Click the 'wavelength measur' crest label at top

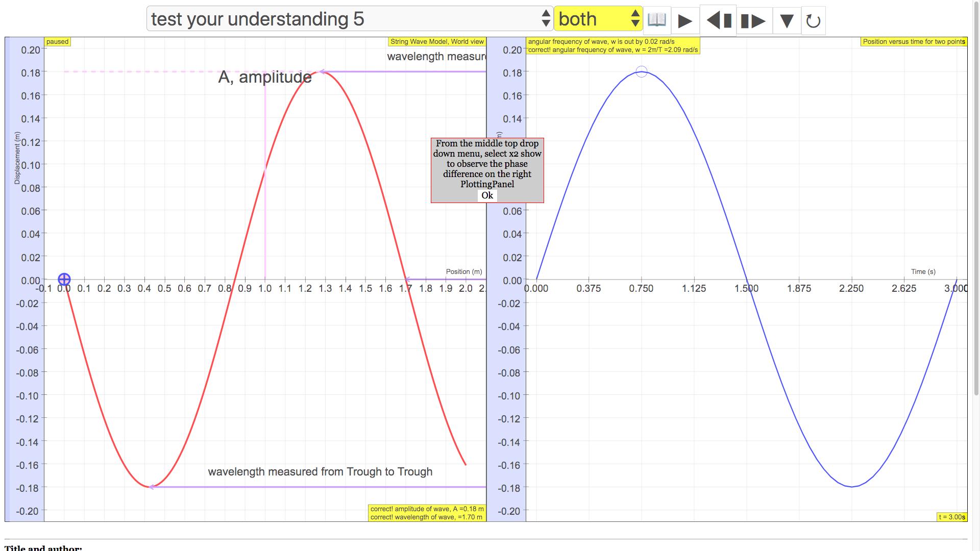pyautogui.click(x=436, y=56)
